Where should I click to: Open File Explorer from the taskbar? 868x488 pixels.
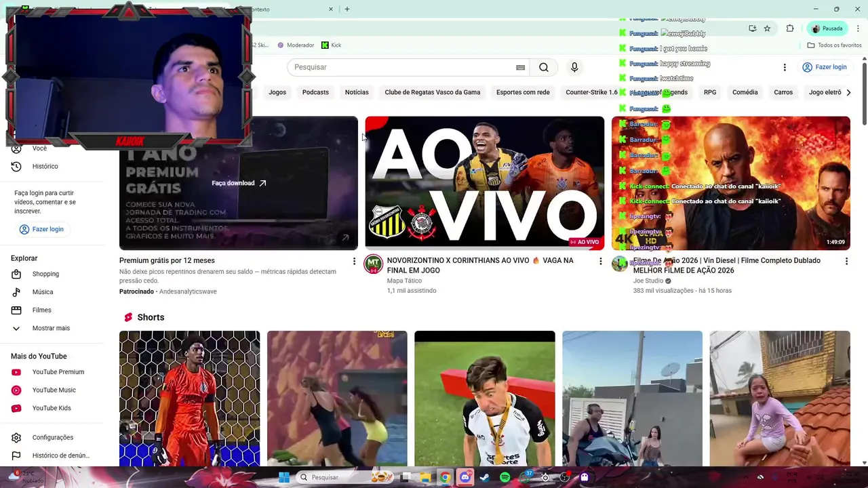coord(425,477)
